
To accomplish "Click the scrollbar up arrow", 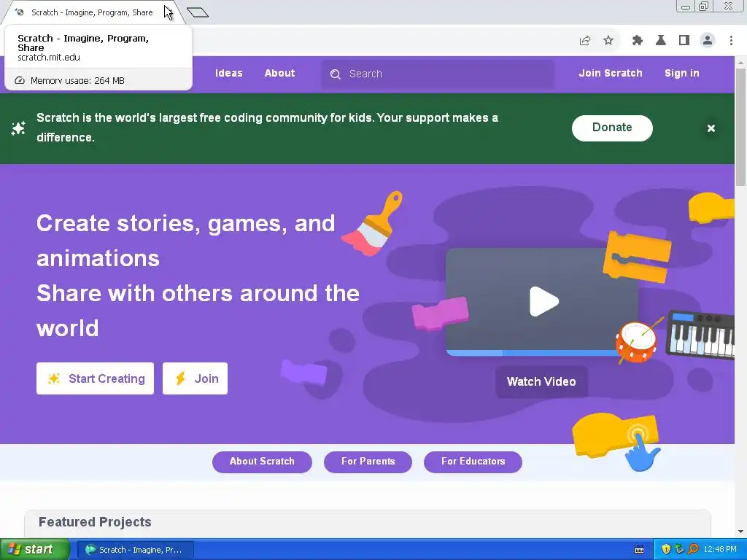I will click(x=741, y=63).
